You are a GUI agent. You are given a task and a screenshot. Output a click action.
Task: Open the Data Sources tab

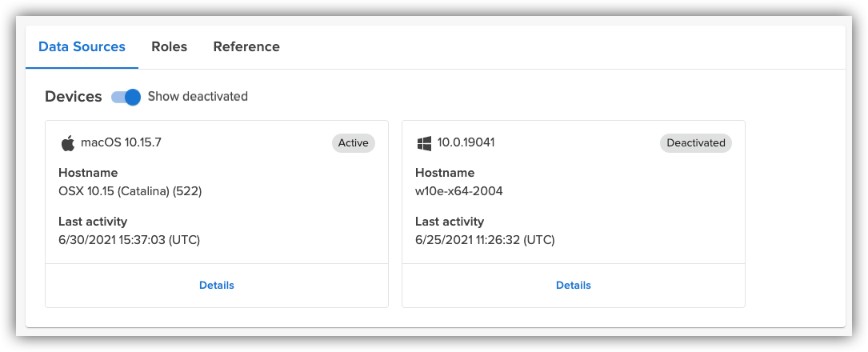click(x=82, y=46)
